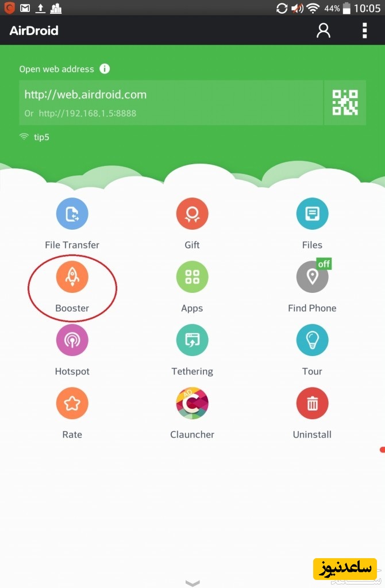Open the Files icon
The width and height of the screenshot is (385, 588).
(312, 214)
